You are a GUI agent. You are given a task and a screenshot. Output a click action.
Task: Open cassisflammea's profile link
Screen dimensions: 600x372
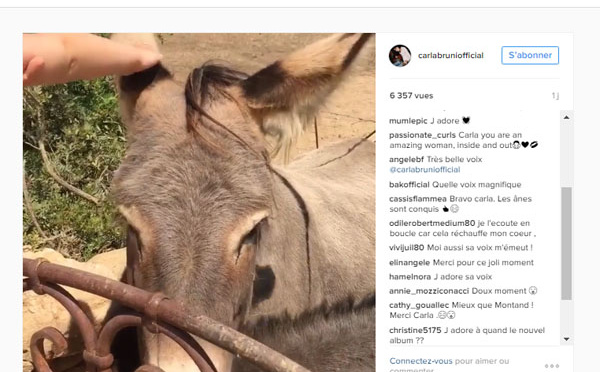point(418,199)
